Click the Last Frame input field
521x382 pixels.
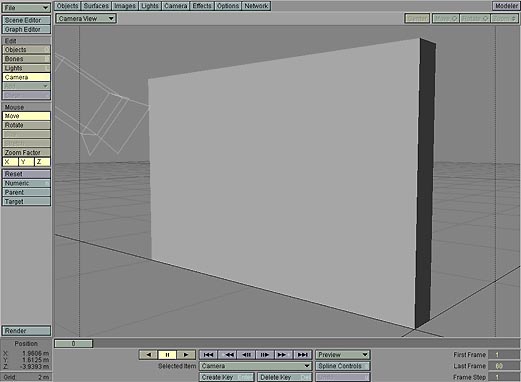503,366
